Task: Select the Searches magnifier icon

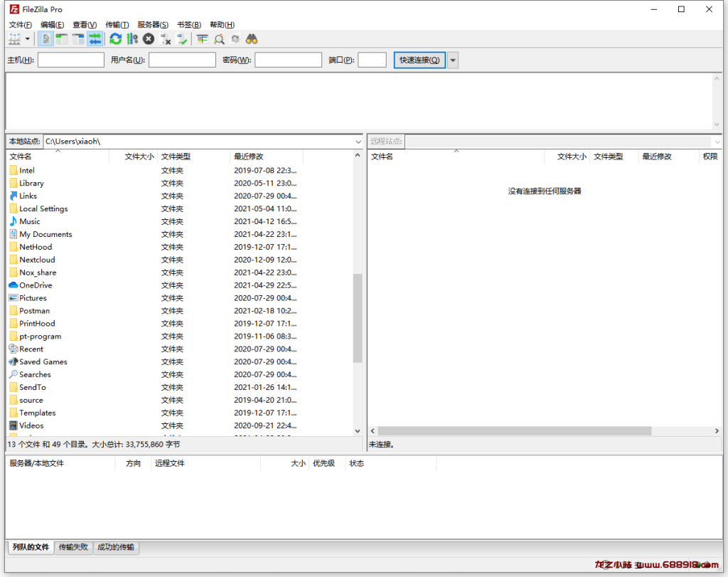Action: pos(14,374)
